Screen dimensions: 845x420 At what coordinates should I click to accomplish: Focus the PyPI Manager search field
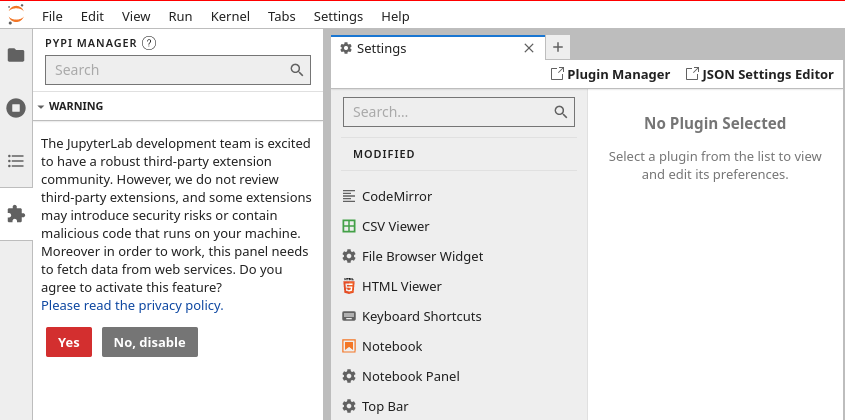coord(178,70)
